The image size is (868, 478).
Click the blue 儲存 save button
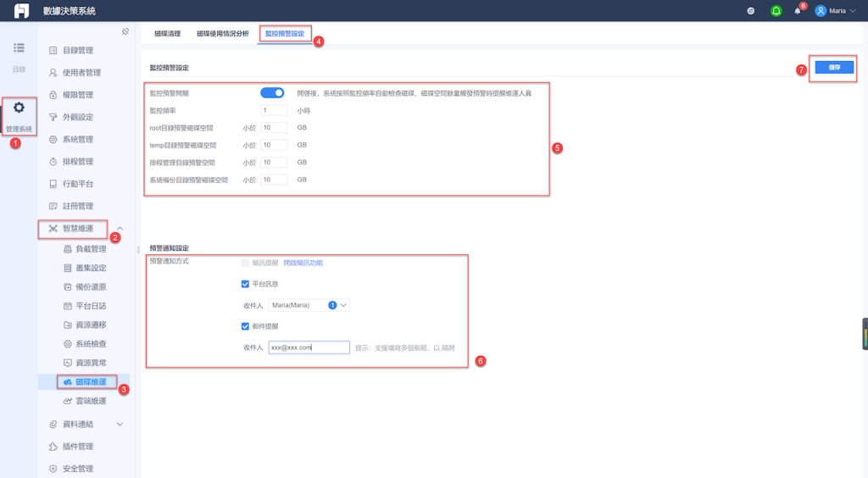(x=834, y=68)
